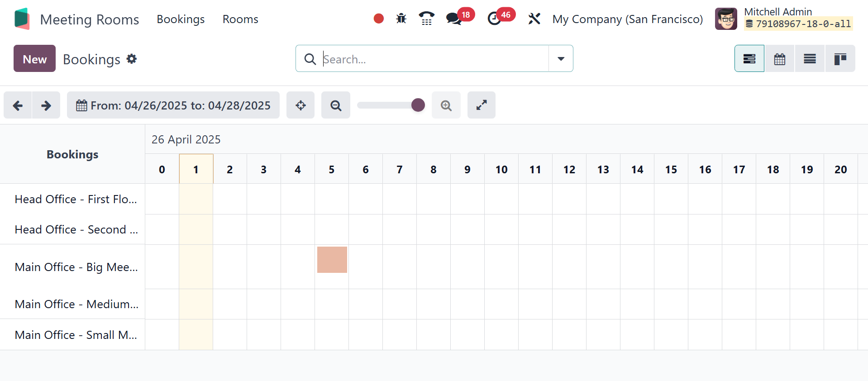Expand Gantt view to full screen
Image resolution: width=868 pixels, height=381 pixels.
pos(481,105)
